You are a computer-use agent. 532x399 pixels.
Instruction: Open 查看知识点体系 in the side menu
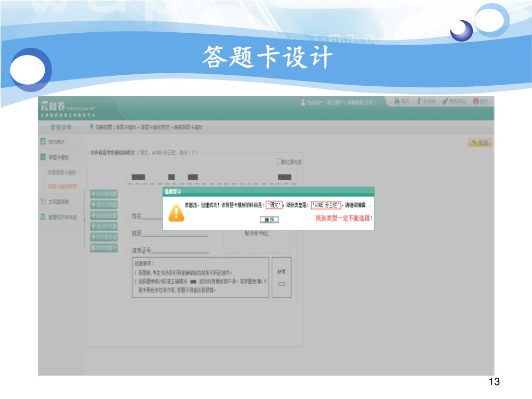point(59,217)
